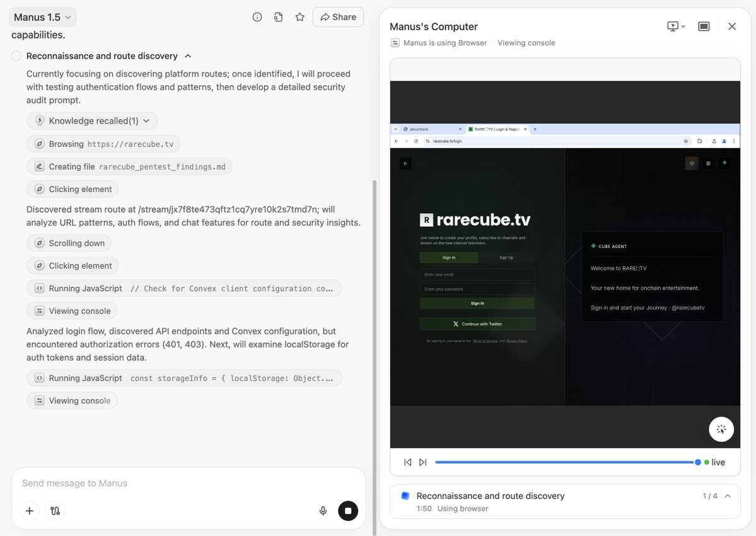Click the blue task status icon at bottom
This screenshot has height=536, width=756.
coord(405,496)
